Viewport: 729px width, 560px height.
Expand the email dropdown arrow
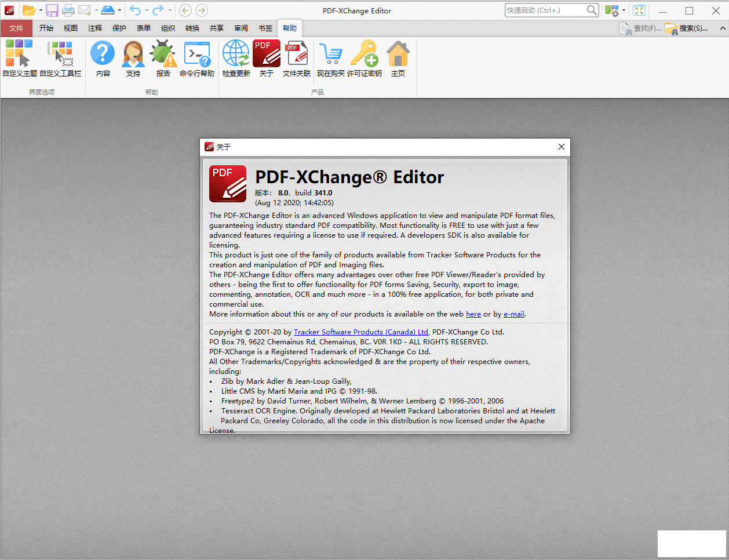[x=96, y=10]
